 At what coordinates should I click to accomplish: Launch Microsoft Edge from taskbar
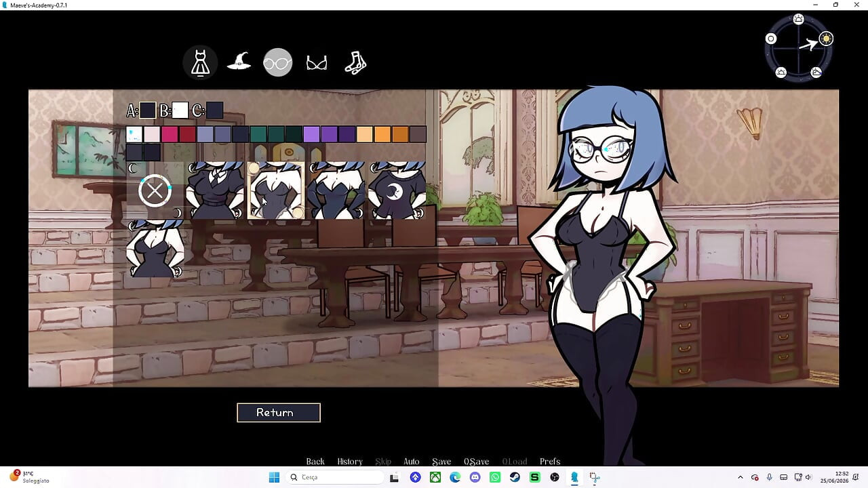[x=455, y=477]
